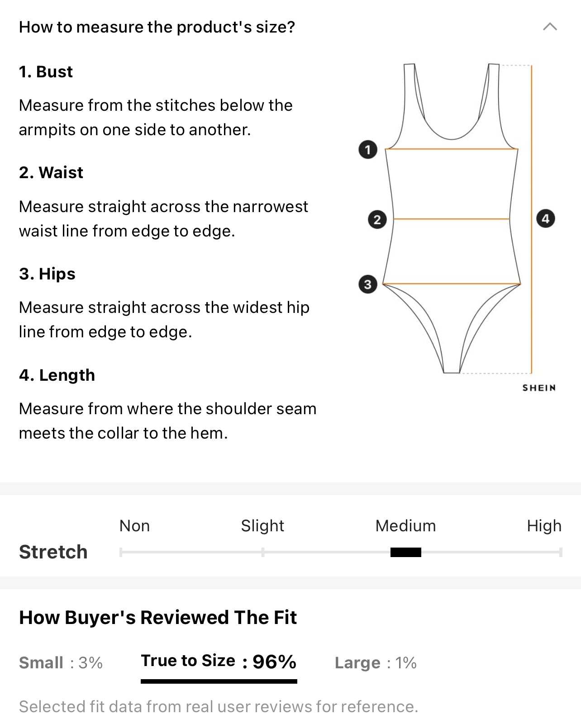
Task: Select the Small fit review option
Action: pos(61,662)
